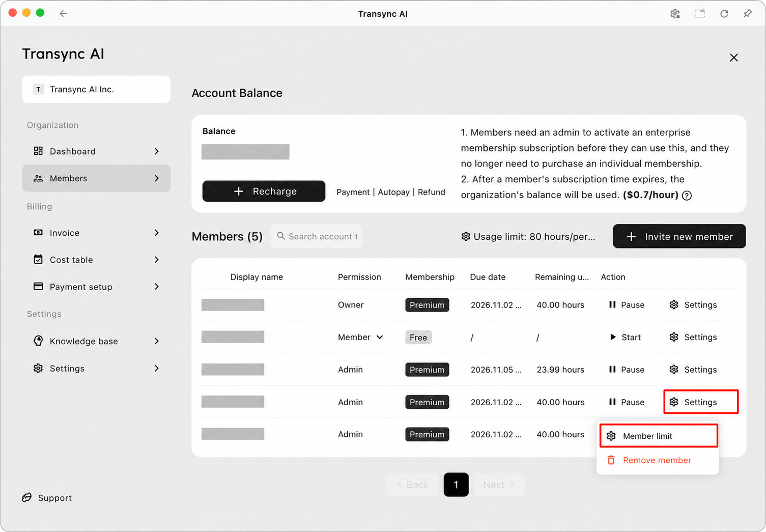The image size is (766, 532).
Task: Open the Knowledge base section
Action: pos(96,341)
